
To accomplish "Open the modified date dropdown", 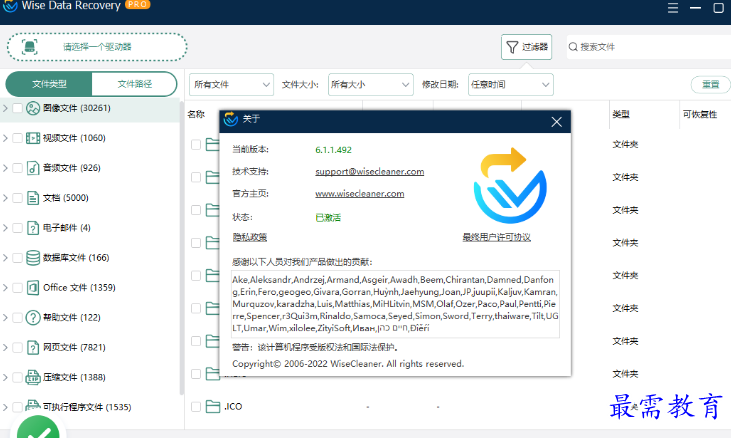I will (510, 85).
